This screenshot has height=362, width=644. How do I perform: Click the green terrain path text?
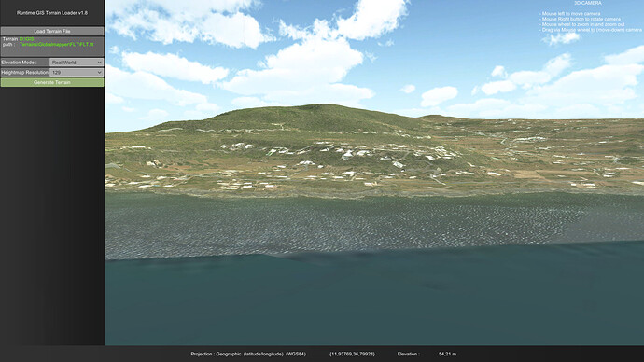(x=57, y=42)
